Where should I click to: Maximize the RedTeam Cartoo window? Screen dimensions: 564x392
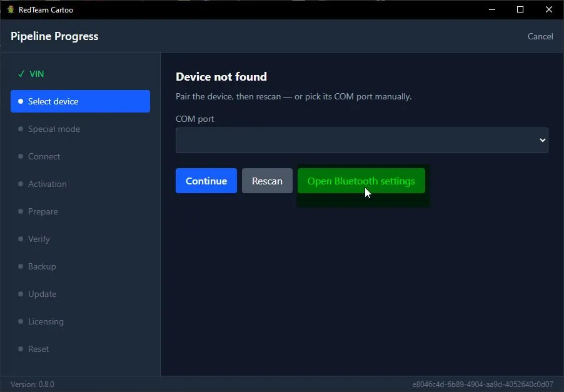520,10
